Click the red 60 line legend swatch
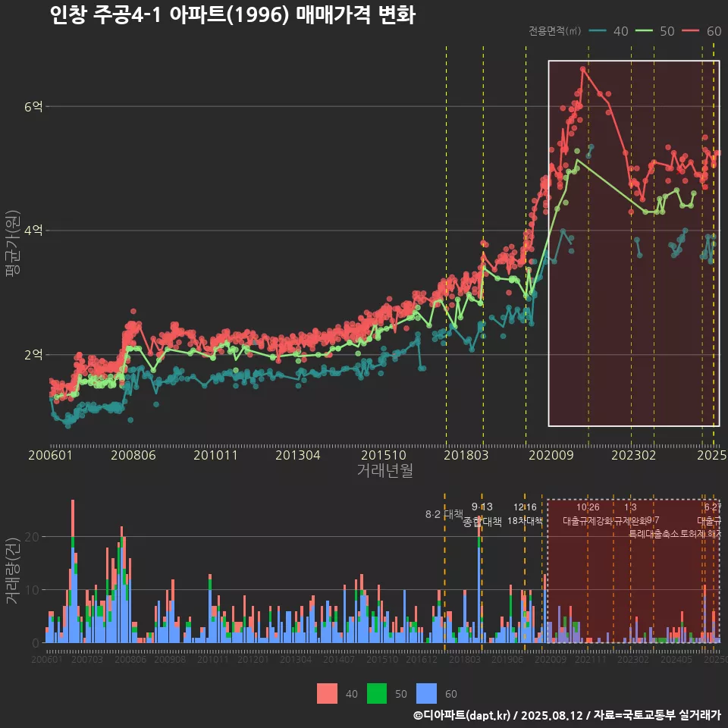Viewport: 728px width, 728px height. pos(691,31)
